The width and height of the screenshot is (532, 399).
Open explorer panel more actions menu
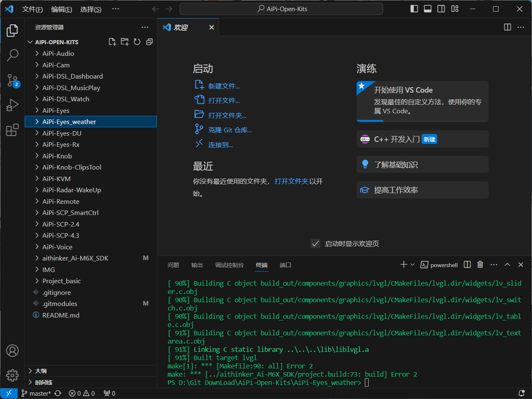coord(145,27)
